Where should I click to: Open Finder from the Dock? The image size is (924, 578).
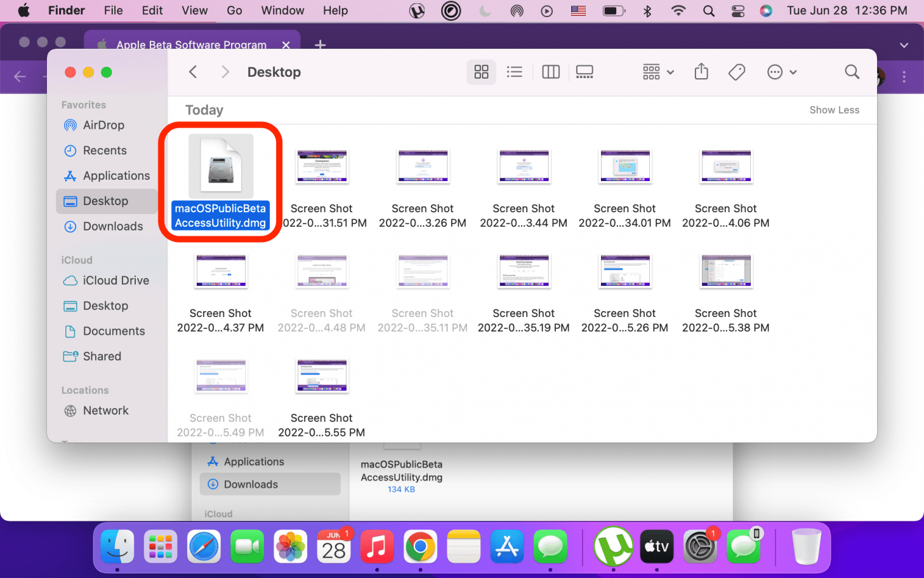pos(117,546)
